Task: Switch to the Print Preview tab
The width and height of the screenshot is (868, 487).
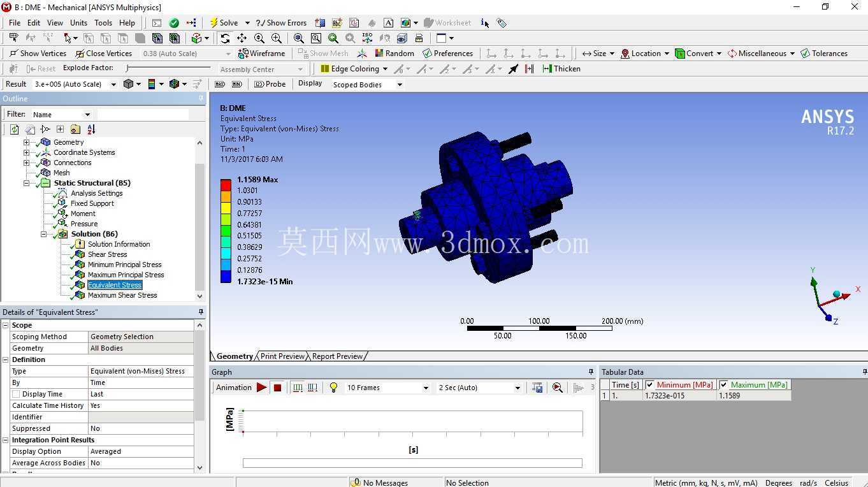Action: pyautogui.click(x=282, y=356)
